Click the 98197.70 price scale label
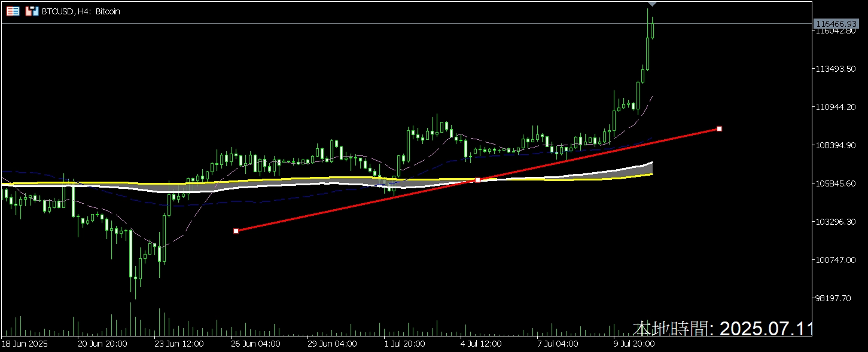 [834, 298]
